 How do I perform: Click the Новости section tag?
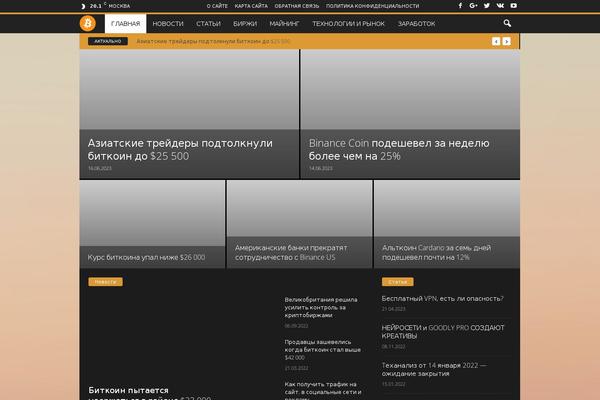(105, 282)
